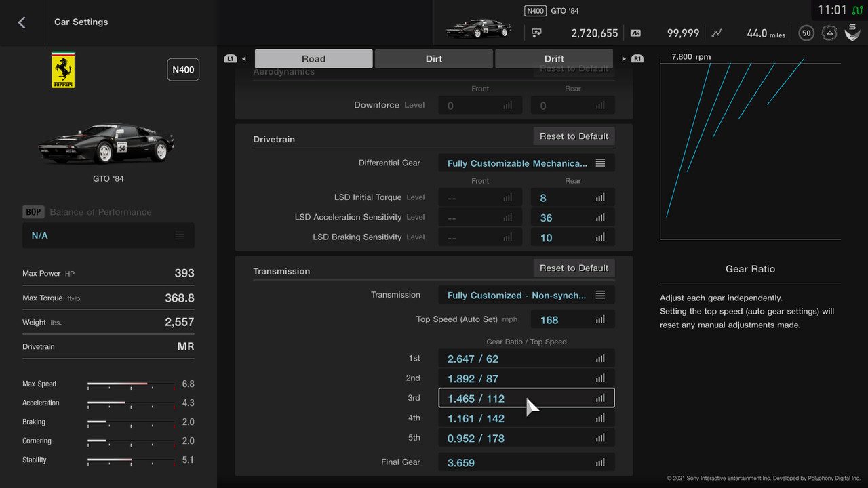Select rear Downforce level field
The height and width of the screenshot is (488, 868).
point(573,106)
